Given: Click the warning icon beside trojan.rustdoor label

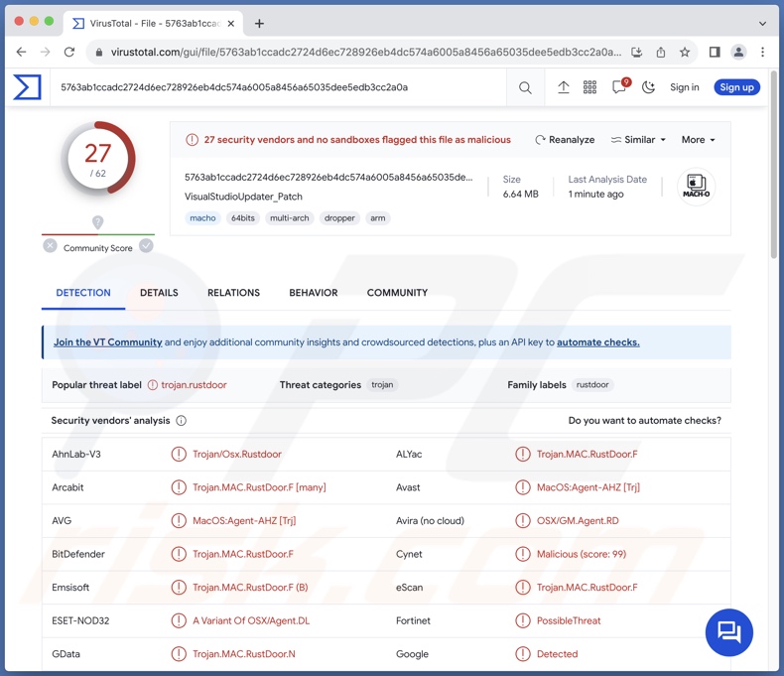Looking at the screenshot, I should pyautogui.click(x=153, y=385).
